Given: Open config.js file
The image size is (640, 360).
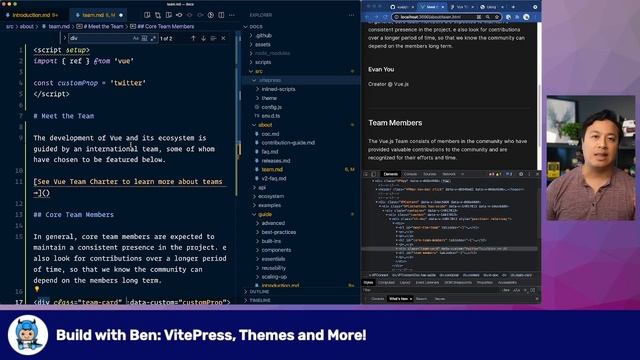Looking at the screenshot, I should (271, 107).
